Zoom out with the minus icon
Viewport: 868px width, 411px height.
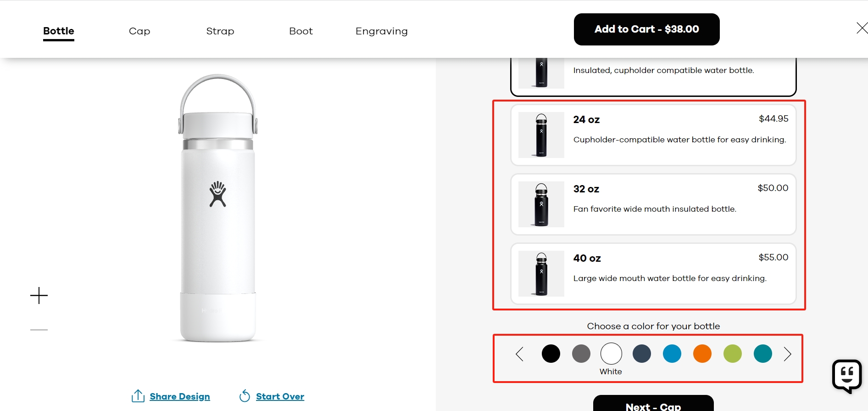coord(39,330)
